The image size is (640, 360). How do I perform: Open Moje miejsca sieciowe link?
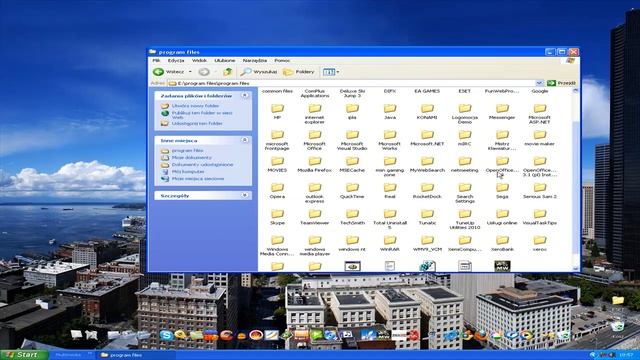click(x=198, y=179)
